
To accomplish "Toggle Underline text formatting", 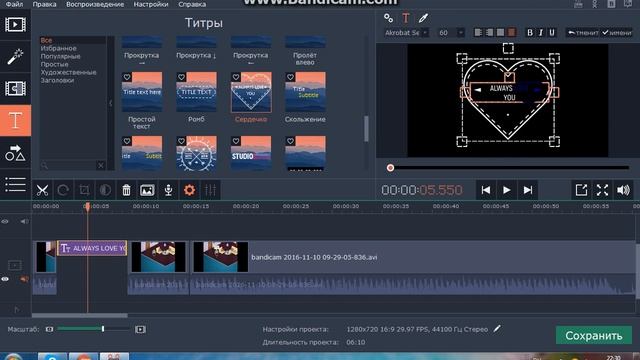I will [552, 33].
